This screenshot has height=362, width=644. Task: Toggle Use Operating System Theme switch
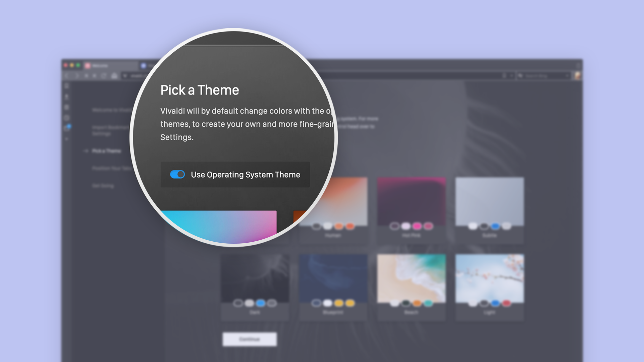click(177, 174)
